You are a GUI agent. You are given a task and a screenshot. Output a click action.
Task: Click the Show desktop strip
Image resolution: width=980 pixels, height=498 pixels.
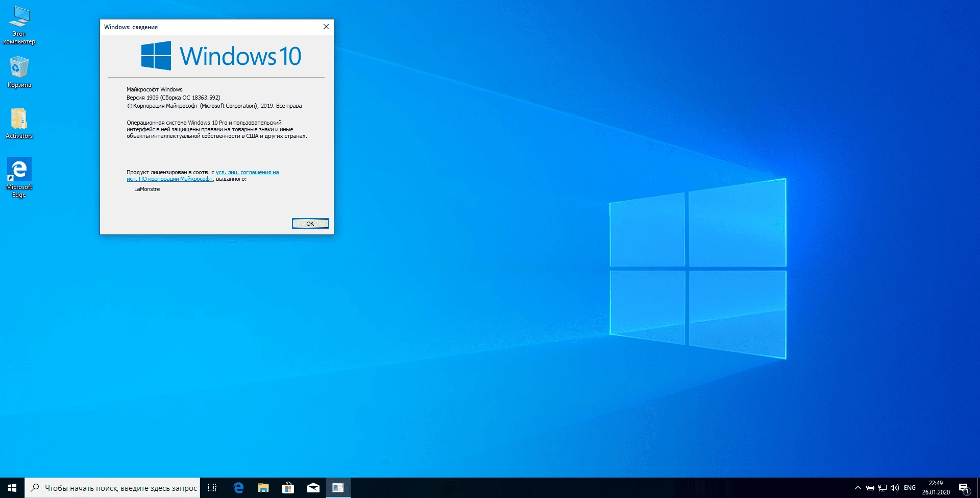click(978, 488)
